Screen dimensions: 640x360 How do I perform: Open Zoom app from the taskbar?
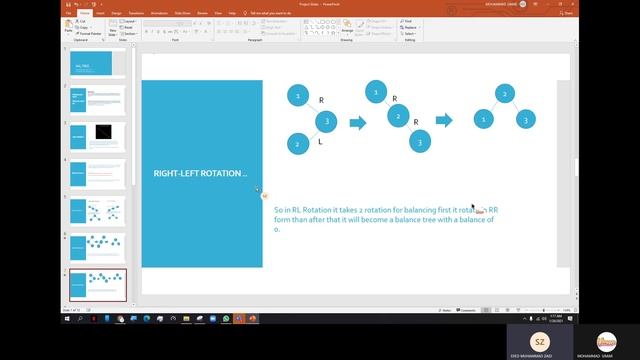213,319
